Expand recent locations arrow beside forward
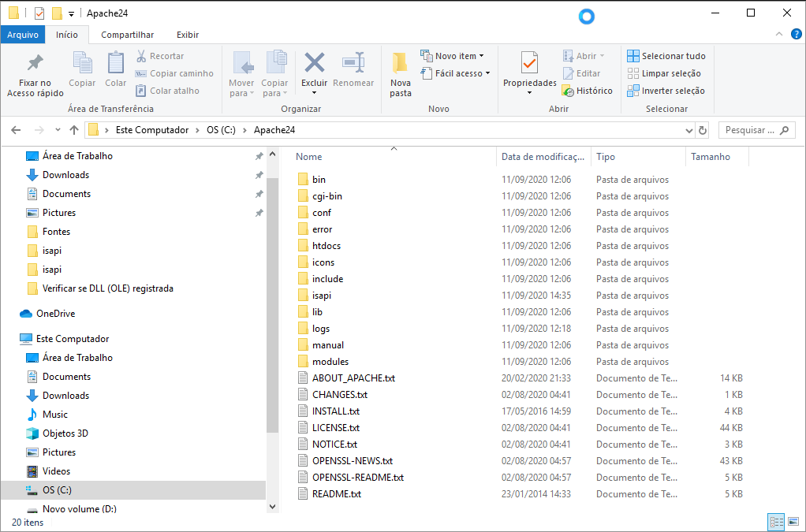Screen dimensions: 806x532 pyautogui.click(x=58, y=130)
